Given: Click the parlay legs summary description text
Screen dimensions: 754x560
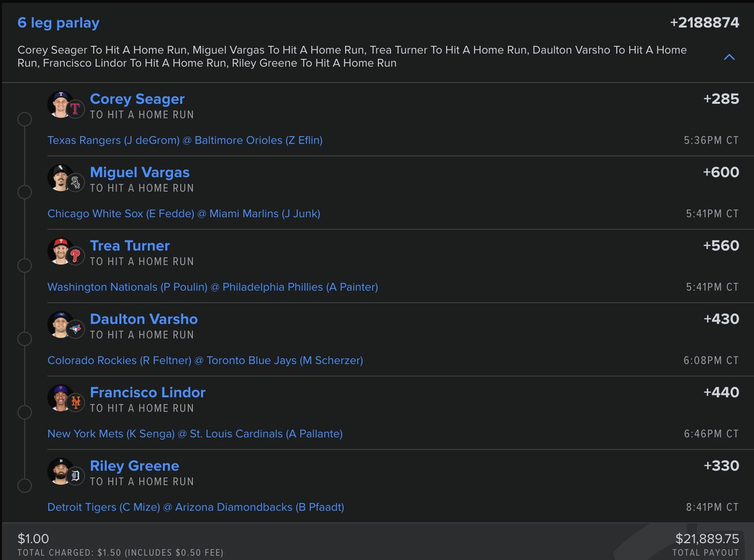Looking at the screenshot, I should [x=352, y=57].
